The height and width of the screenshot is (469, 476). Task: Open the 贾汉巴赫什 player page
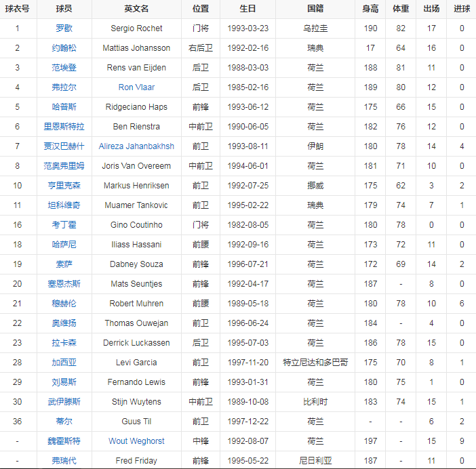64,146
